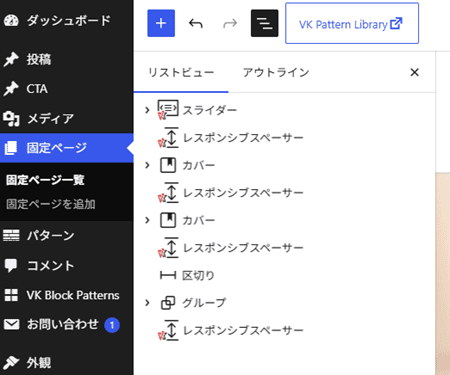Switch to the アウトライン tab
Viewport: 450px width, 375px height.
click(276, 72)
